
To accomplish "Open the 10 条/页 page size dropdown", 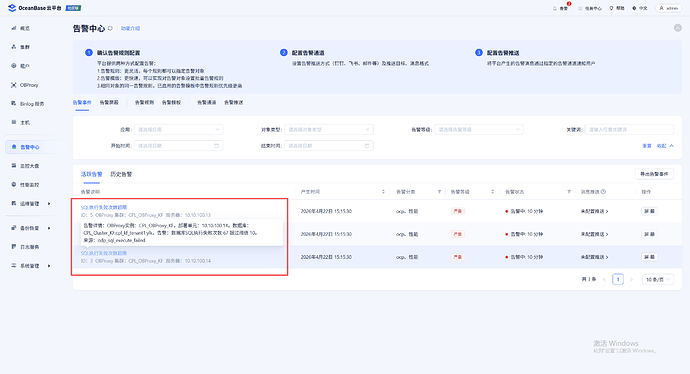I will (x=657, y=279).
